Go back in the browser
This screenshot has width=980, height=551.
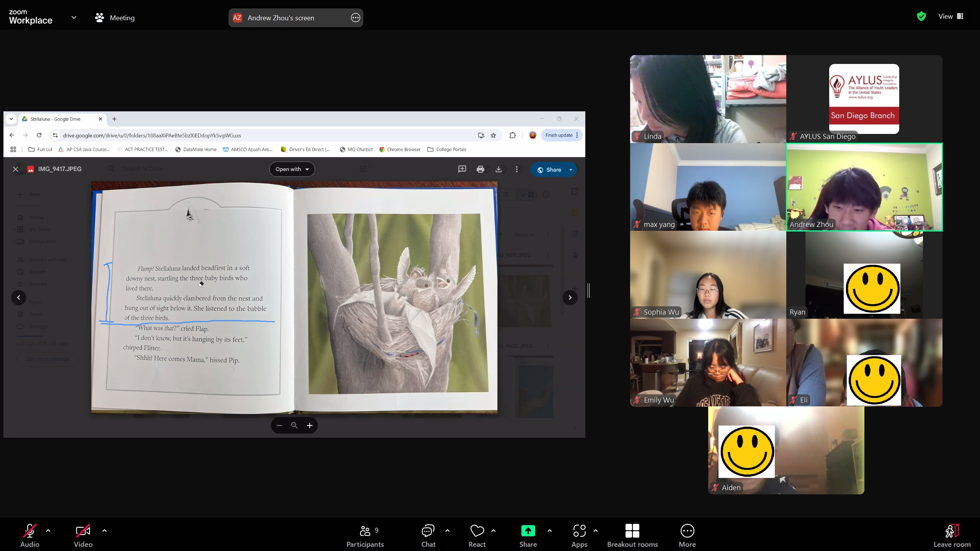[x=12, y=135]
